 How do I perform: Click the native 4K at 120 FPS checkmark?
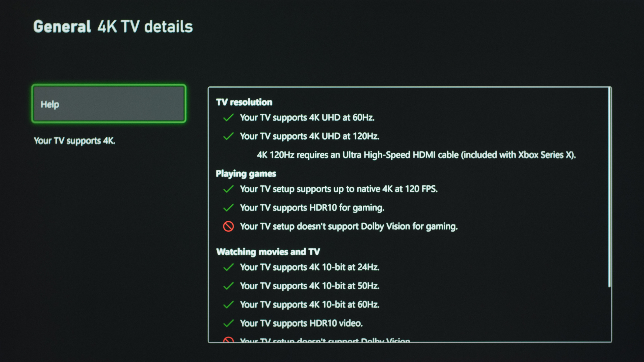click(x=228, y=189)
